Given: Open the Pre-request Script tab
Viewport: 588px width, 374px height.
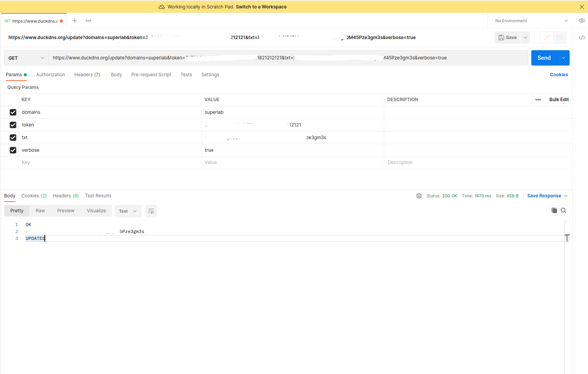Looking at the screenshot, I should tap(151, 75).
